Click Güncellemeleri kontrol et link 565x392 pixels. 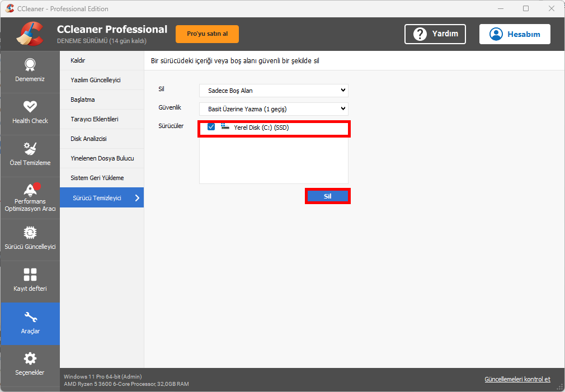[517, 379]
